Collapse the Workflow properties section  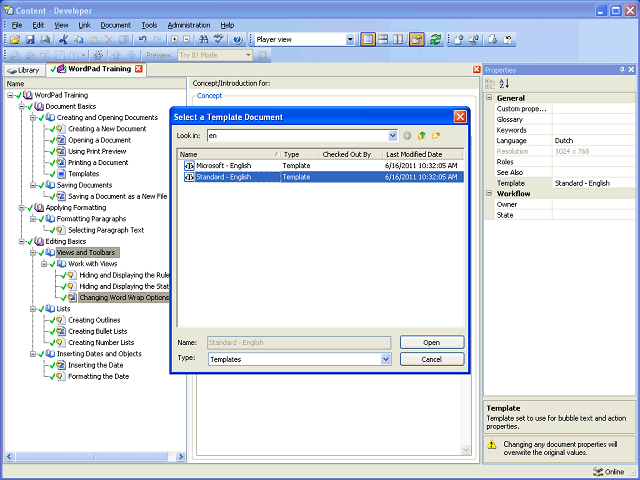point(489,193)
